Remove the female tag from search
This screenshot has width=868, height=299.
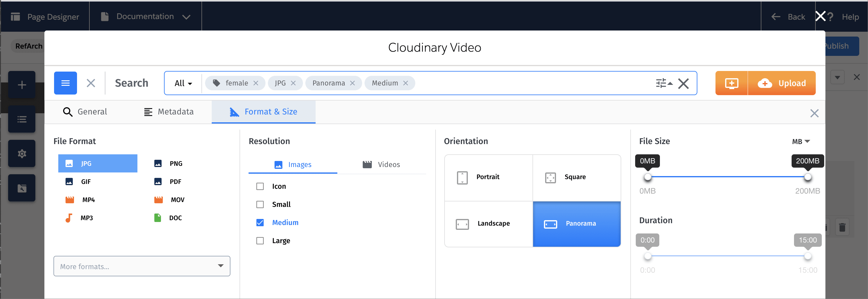point(256,83)
